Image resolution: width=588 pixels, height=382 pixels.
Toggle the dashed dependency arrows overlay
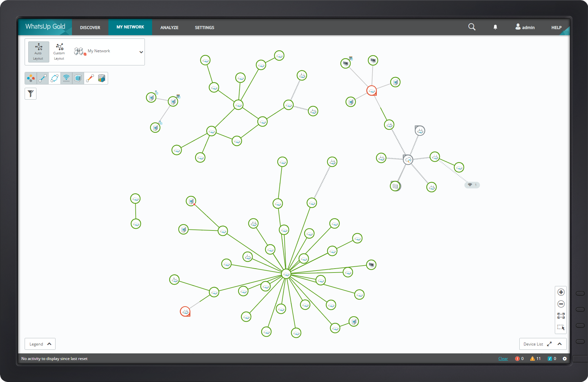(x=55, y=78)
